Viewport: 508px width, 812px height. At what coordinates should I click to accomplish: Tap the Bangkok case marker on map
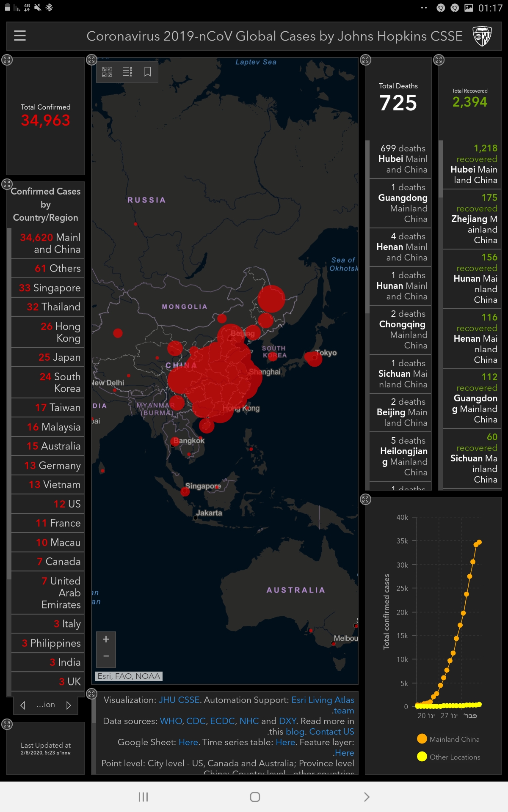click(x=175, y=442)
